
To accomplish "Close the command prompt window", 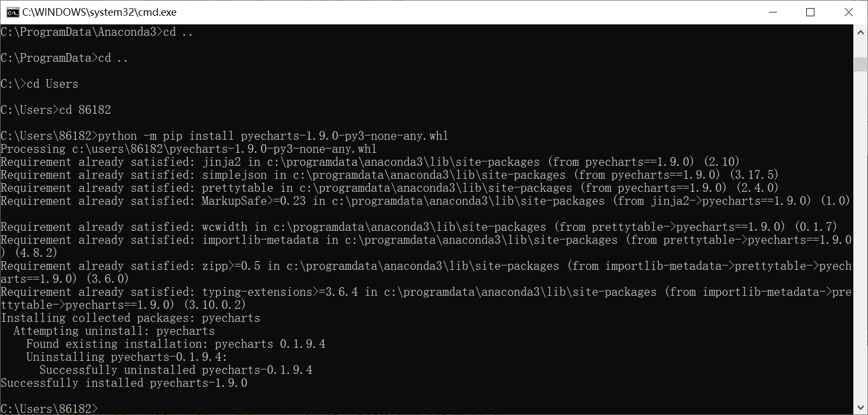I will click(x=849, y=12).
